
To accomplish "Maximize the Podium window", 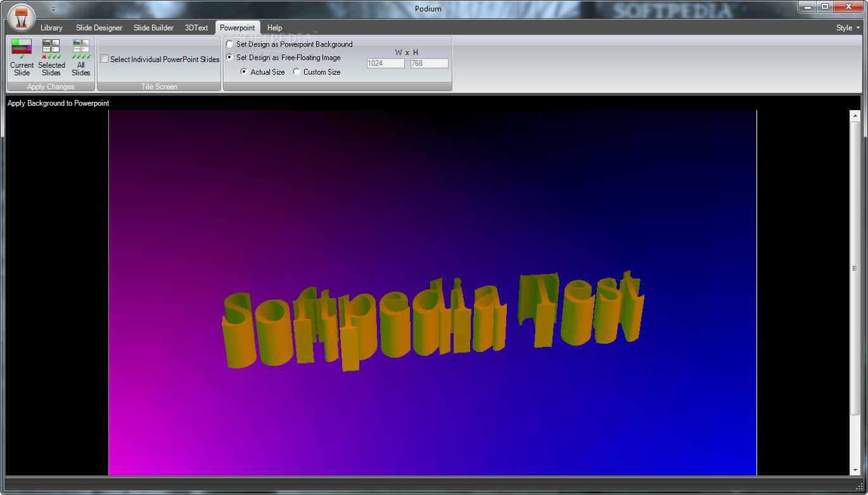I will click(825, 6).
